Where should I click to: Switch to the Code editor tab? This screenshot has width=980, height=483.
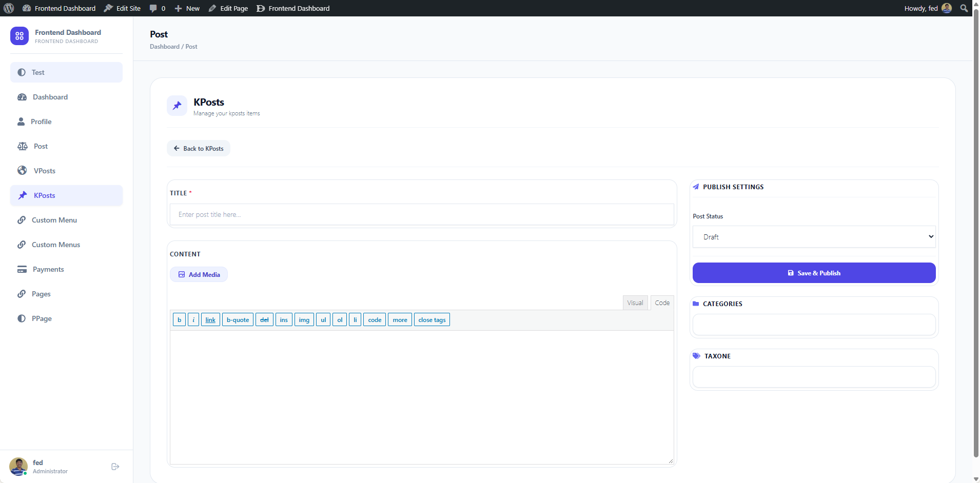(662, 303)
